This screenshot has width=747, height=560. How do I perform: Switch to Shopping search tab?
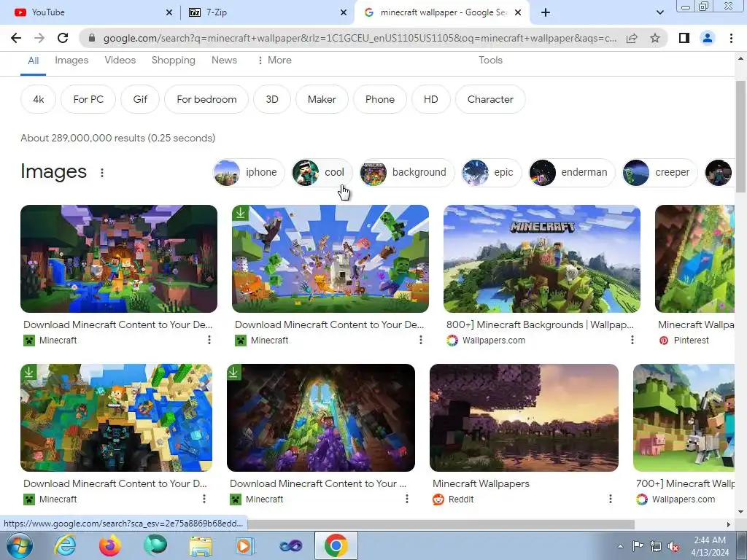(174, 60)
